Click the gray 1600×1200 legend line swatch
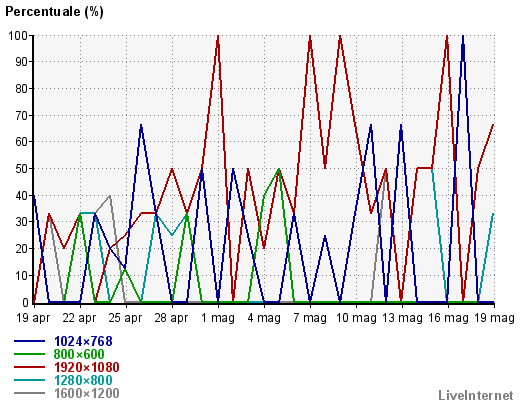 pos(29,393)
